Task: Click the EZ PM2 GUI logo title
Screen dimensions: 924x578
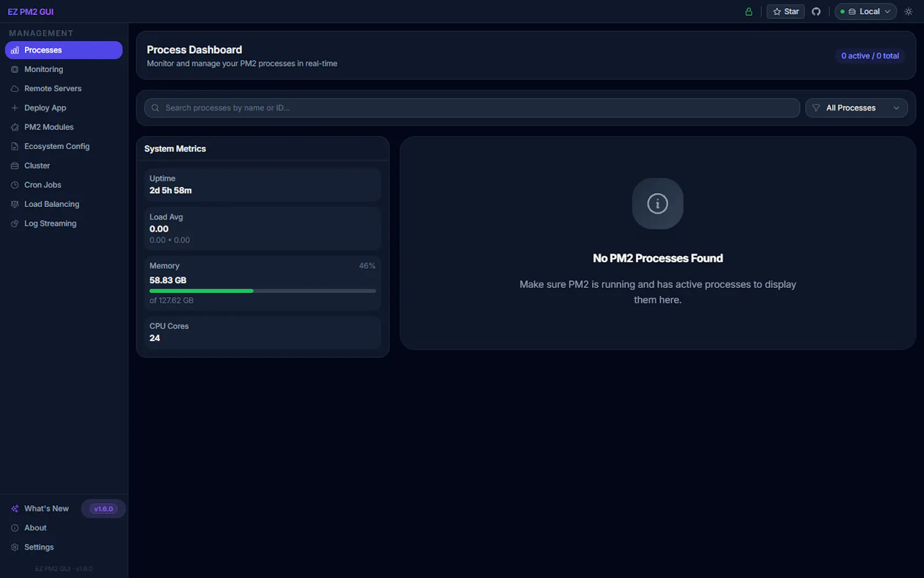Action: [31, 12]
